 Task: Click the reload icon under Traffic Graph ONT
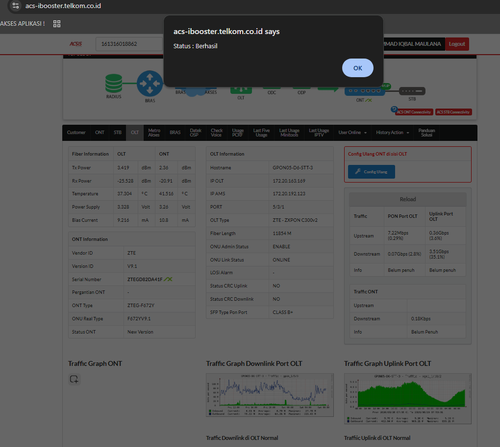pyautogui.click(x=74, y=379)
